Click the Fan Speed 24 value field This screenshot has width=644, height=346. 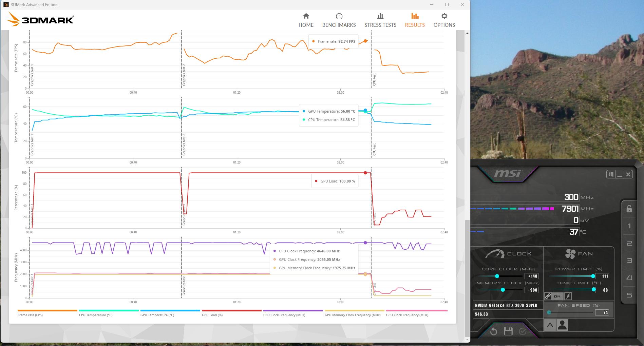[602, 312]
